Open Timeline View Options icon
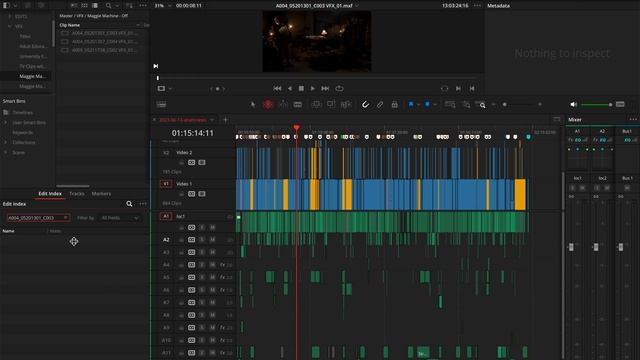This screenshot has height=360, width=640. pos(162,104)
